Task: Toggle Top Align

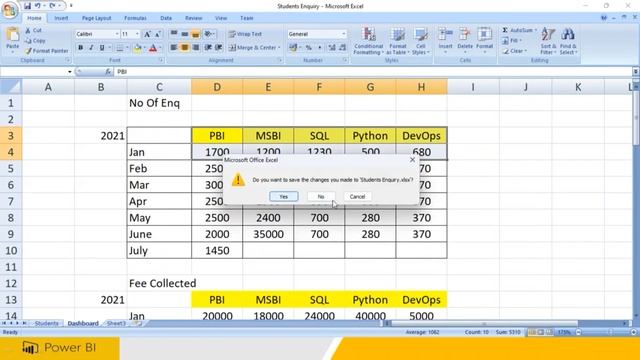Action: [x=174, y=34]
